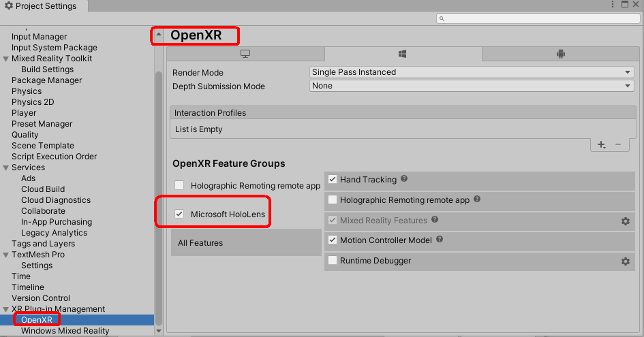Open Cloud Build service settings
The width and height of the screenshot is (644, 337).
(43, 189)
